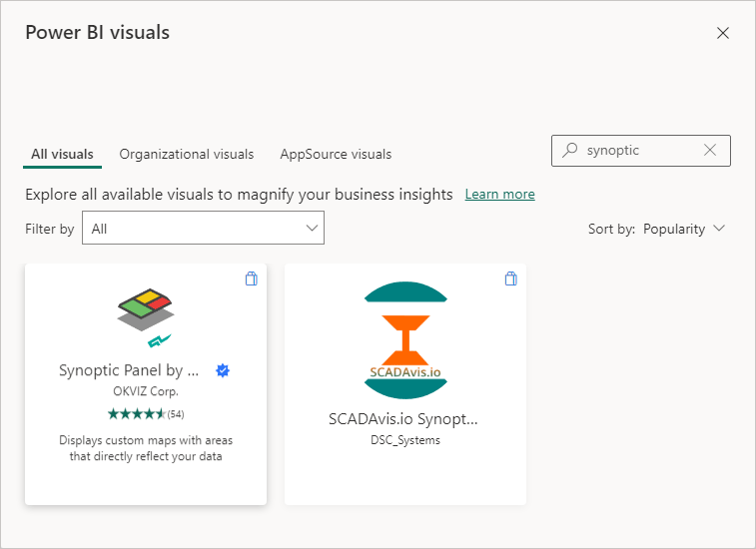Close the Power BI visuals dialog
This screenshot has height=549, width=756.
point(723,33)
